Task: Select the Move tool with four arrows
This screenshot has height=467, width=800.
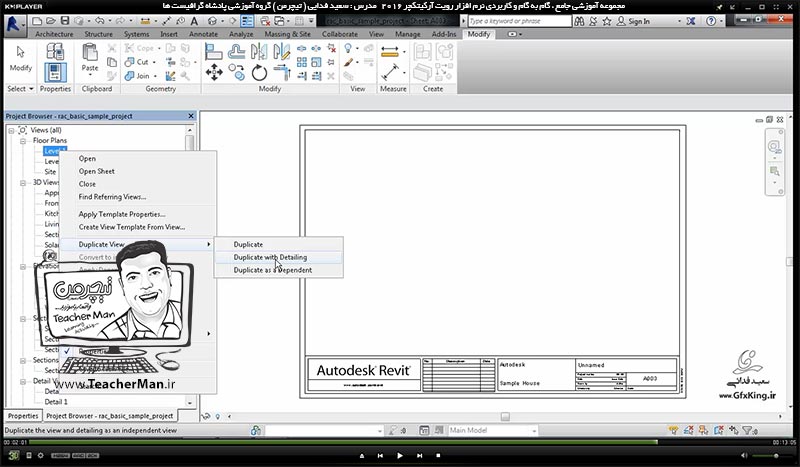Action: tap(214, 72)
